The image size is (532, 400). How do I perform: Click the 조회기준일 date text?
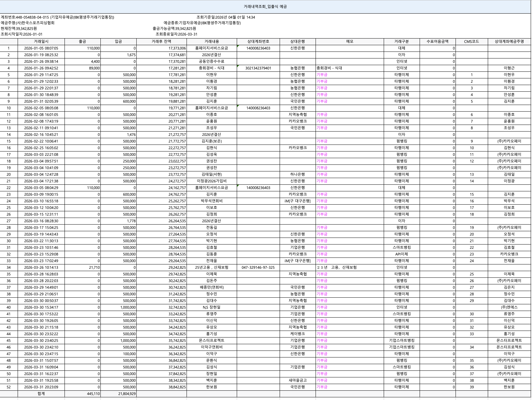[226, 17]
